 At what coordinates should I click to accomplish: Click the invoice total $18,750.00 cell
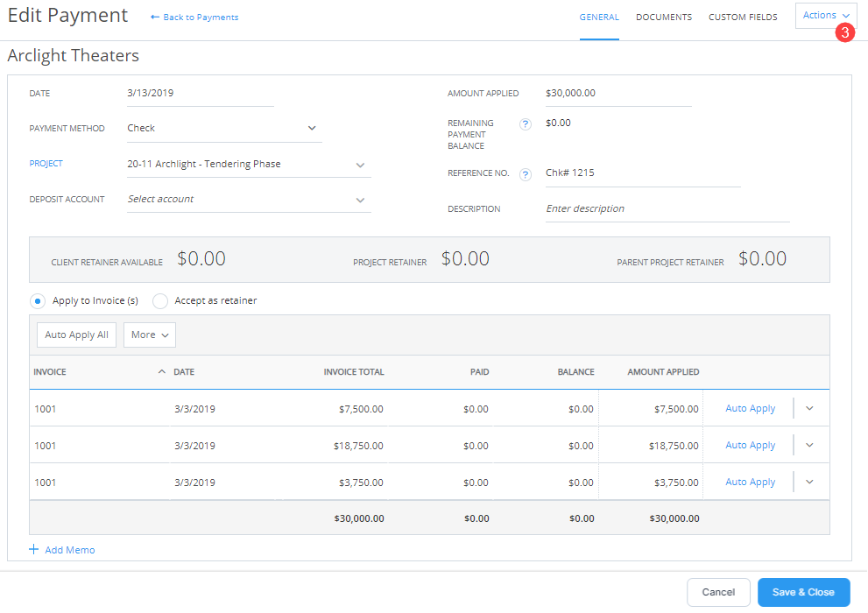pos(358,446)
